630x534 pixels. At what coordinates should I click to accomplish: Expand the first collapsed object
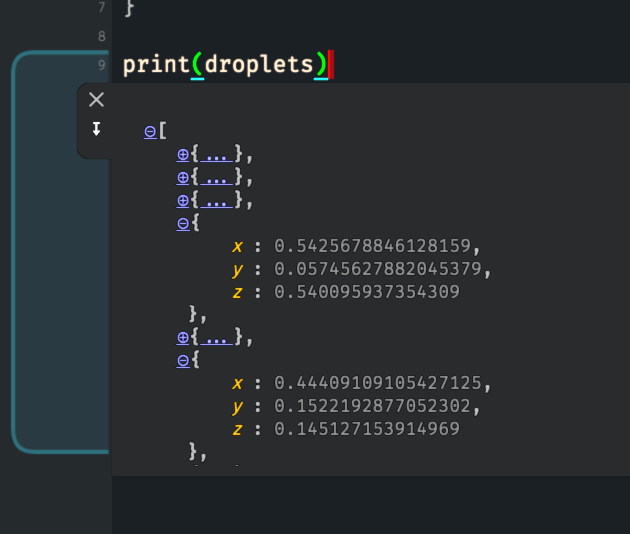coord(183,154)
